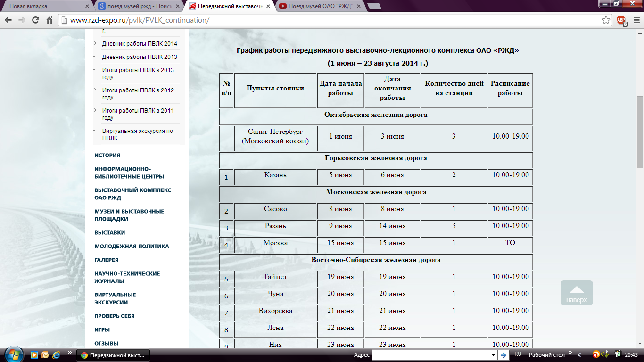Close the 'Новая вкладка' tab
This screenshot has height=362, width=644.
click(87, 6)
